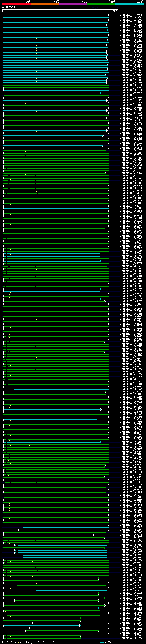Select the UniRef100_A0C125 hit label

(131, 410)
